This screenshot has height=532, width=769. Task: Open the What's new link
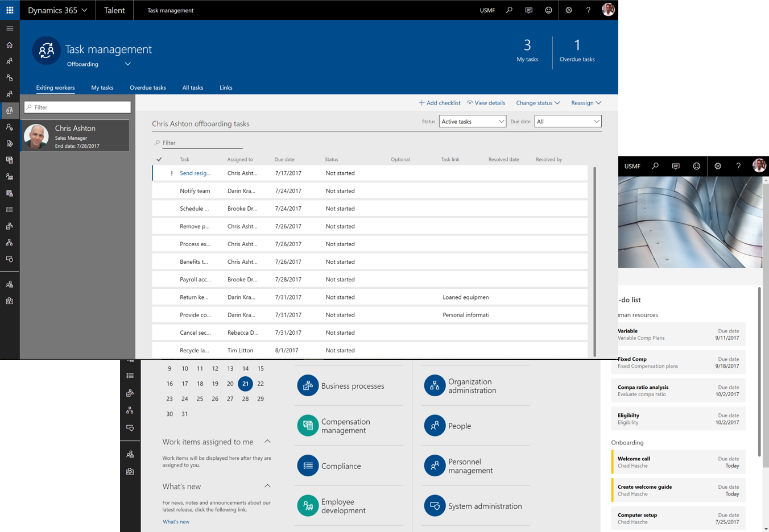click(176, 522)
